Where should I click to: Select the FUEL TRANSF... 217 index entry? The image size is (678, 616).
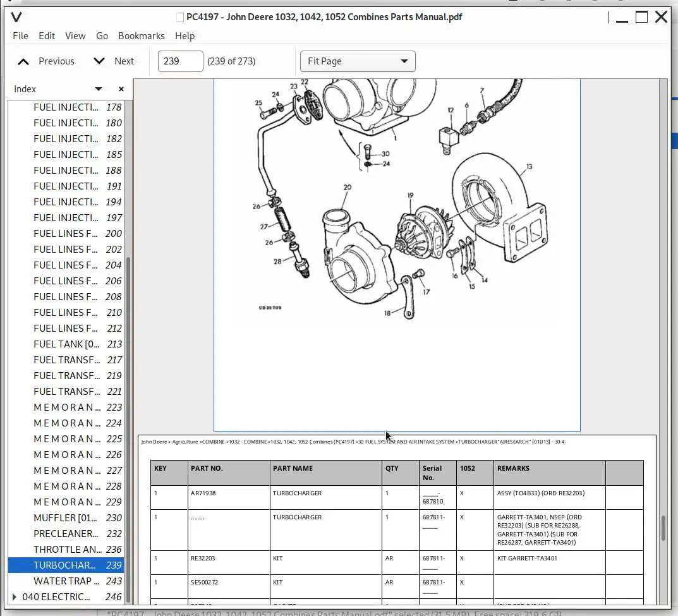tap(66, 360)
